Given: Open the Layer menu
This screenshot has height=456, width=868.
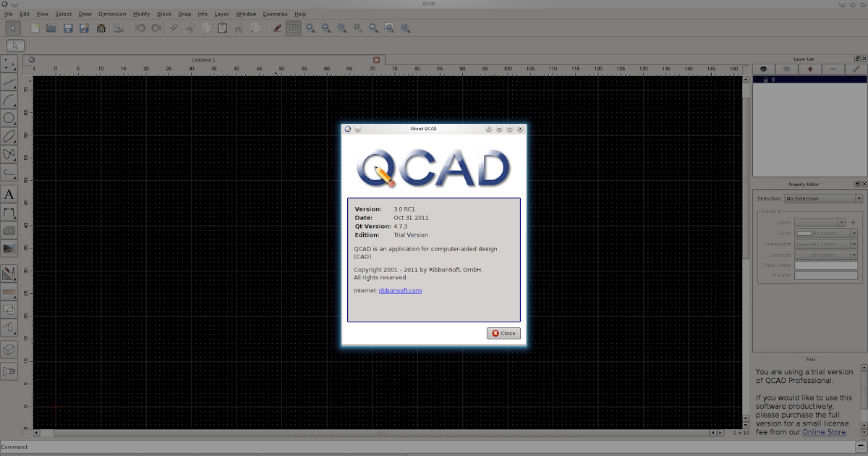Looking at the screenshot, I should pyautogui.click(x=222, y=14).
